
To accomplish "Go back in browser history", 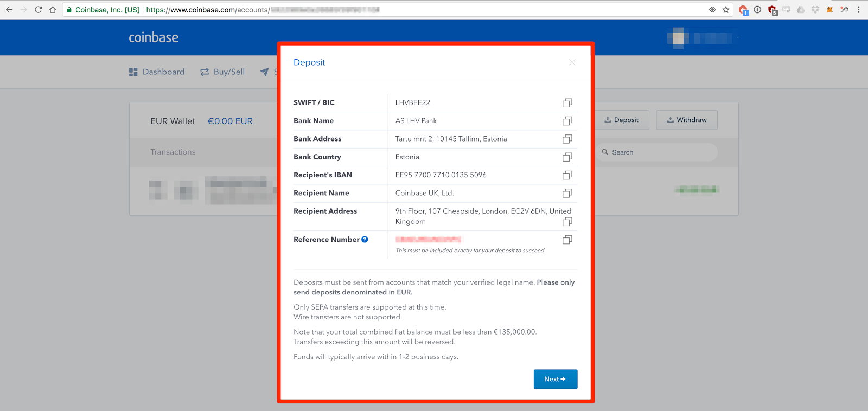I will [9, 10].
